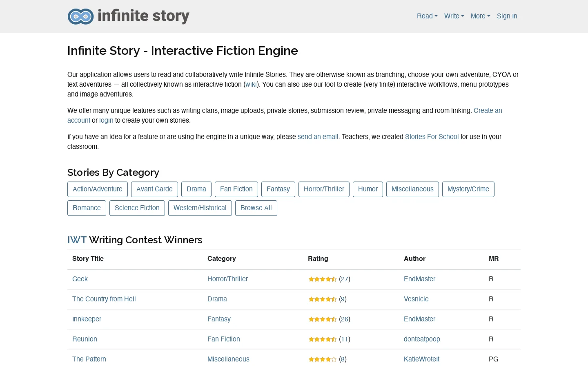Choose the Drama category button
This screenshot has height=368, width=588.
pyautogui.click(x=196, y=189)
